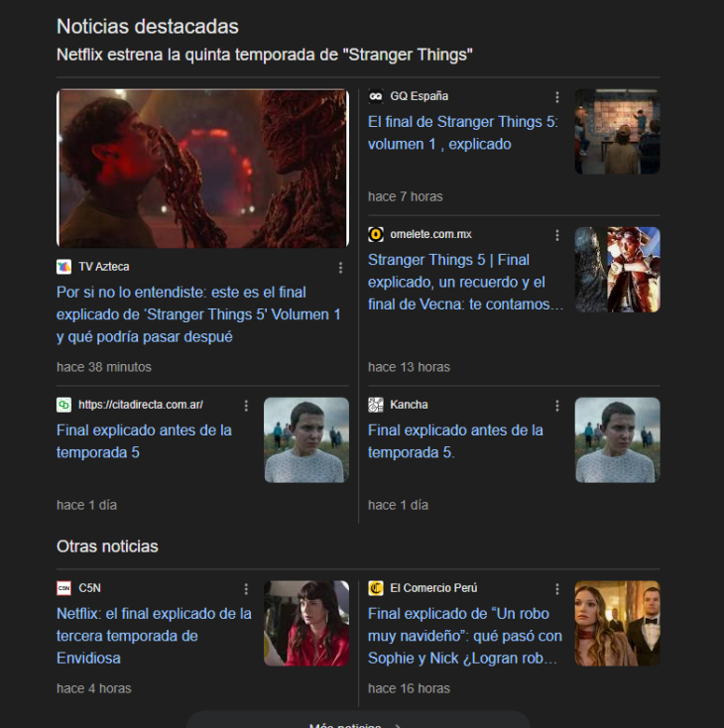Click the Envidiosa article thumbnail image
The image size is (724, 728).
(x=305, y=624)
